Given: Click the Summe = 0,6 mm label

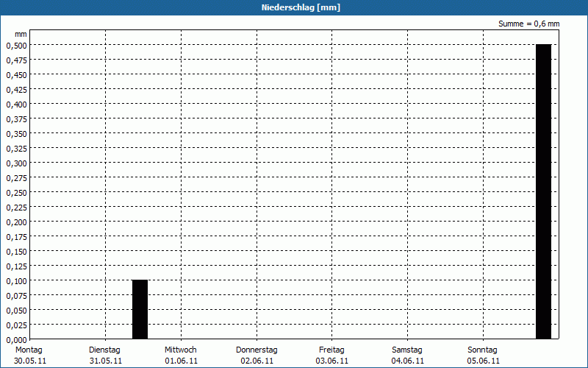Looking at the screenshot, I should [528, 24].
